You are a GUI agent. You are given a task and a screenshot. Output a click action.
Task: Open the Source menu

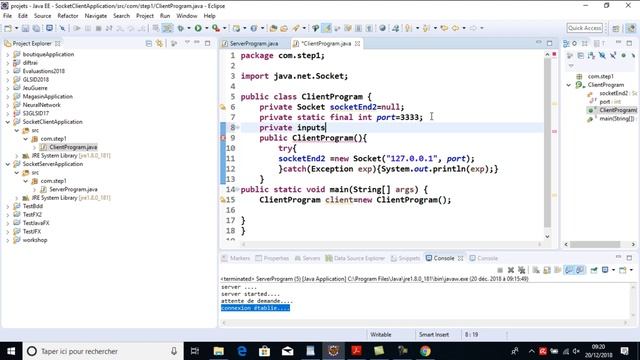42,16
